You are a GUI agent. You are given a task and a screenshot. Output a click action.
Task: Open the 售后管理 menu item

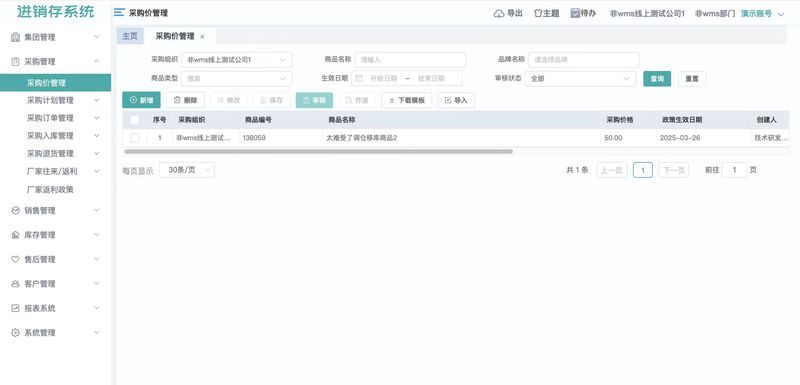(56, 260)
